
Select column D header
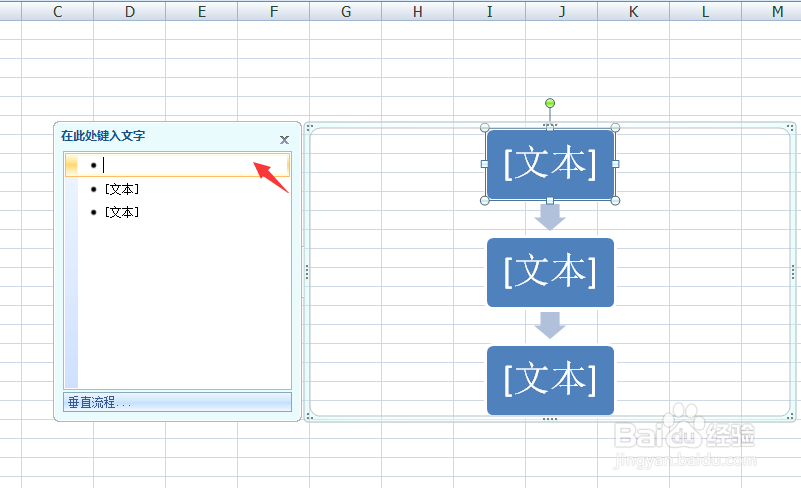[x=129, y=11]
